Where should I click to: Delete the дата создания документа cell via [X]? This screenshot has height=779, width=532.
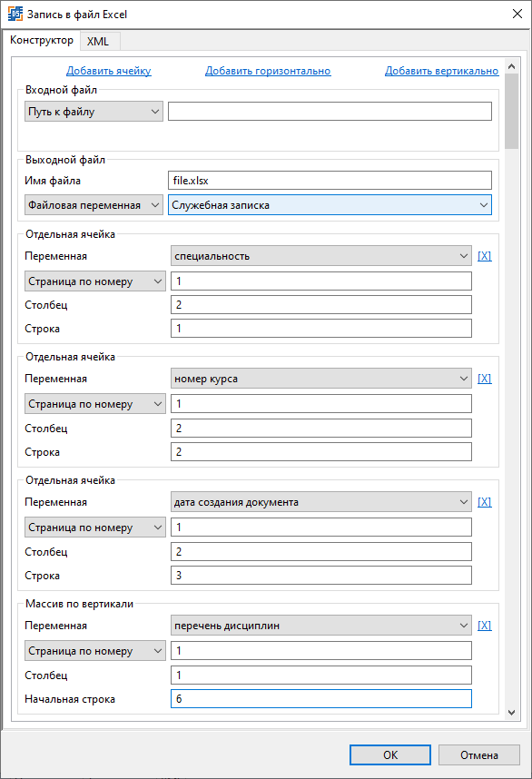(x=484, y=502)
